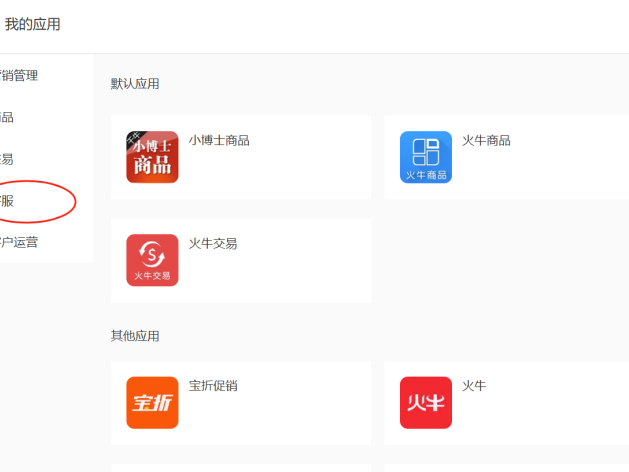Select 交易 category in the sidebar

[x=7, y=159]
